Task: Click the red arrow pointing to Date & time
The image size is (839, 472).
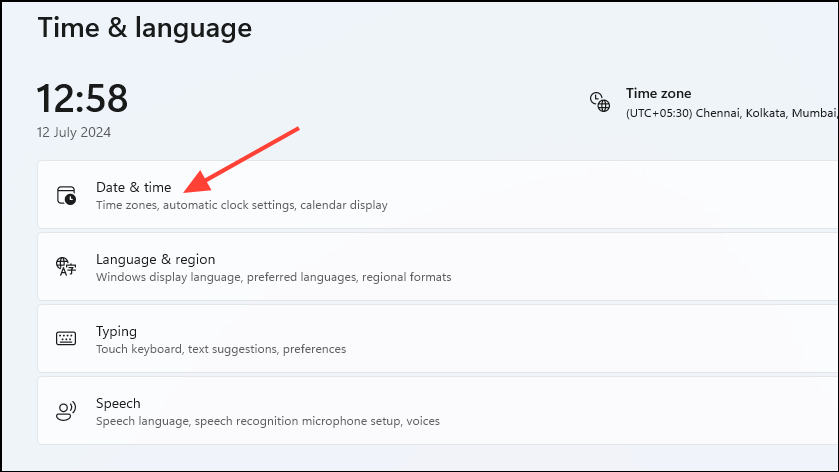Action: tap(245, 157)
